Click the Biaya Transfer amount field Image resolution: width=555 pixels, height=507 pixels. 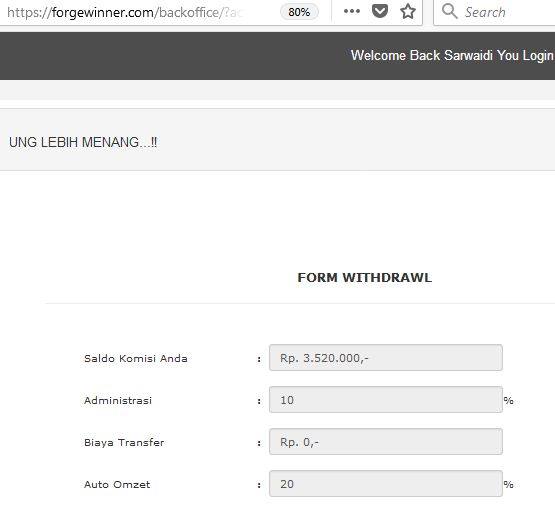[x=385, y=442]
